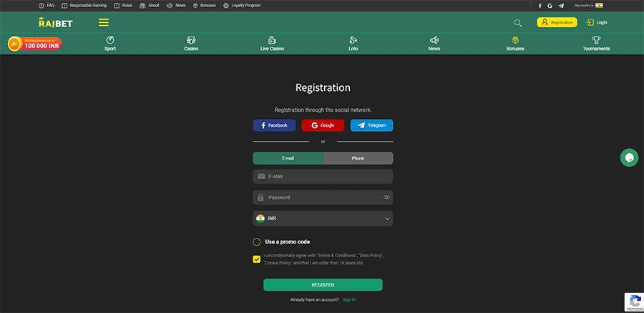This screenshot has height=313, width=644.
Task: Open Bonuses in the main navigation
Action: point(515,44)
